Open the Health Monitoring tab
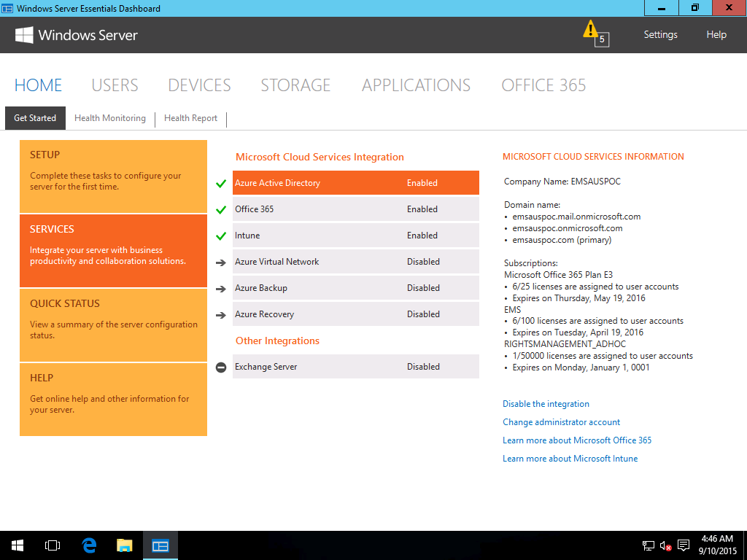Screen dimensions: 747x560 (x=110, y=117)
